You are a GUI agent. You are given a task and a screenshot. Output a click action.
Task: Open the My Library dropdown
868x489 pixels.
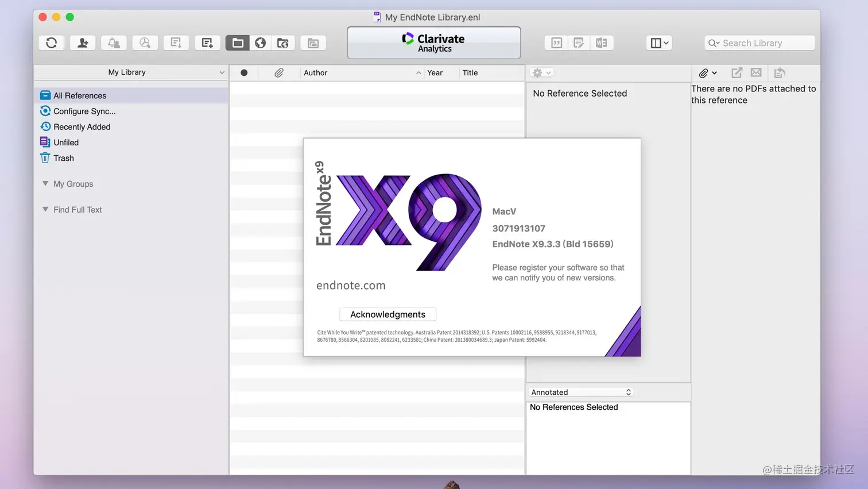[131, 72]
